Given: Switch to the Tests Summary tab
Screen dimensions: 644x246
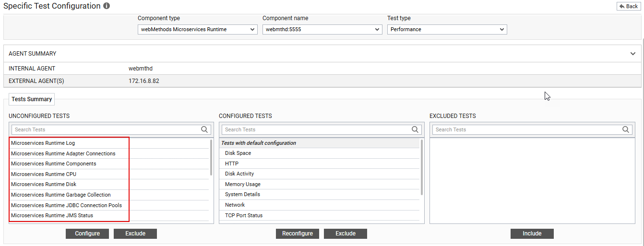Looking at the screenshot, I should [x=32, y=99].
